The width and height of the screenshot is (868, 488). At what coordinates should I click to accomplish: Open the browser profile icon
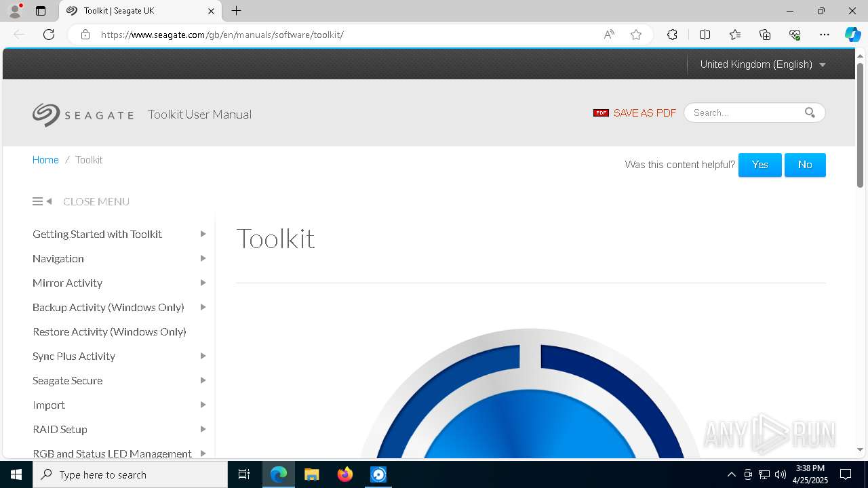click(15, 11)
